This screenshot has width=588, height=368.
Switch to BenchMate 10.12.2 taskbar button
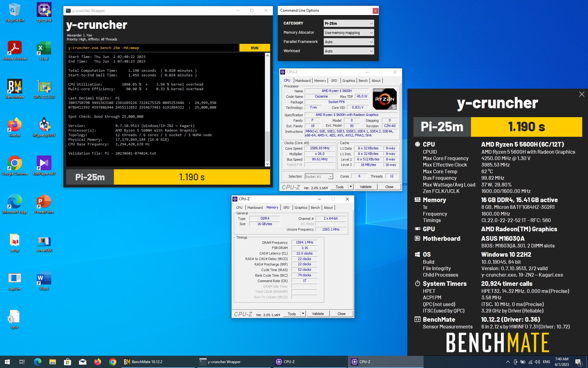point(158,362)
